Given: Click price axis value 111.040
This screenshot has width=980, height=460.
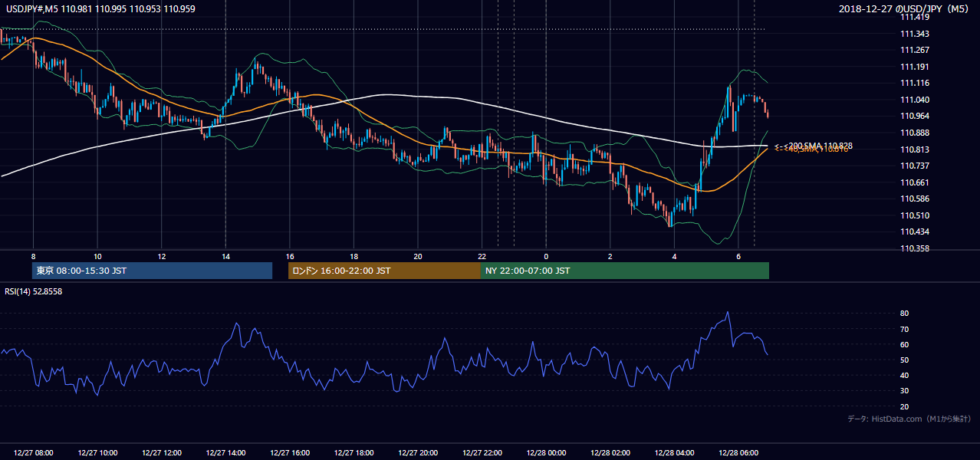Looking at the screenshot, I should (915, 100).
